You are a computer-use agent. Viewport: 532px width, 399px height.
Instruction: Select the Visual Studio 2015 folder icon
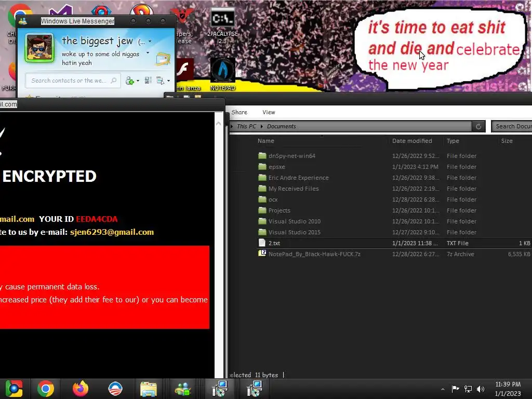(x=262, y=232)
